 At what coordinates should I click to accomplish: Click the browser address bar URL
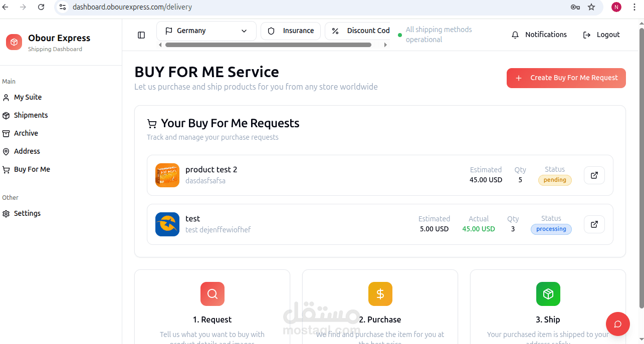pos(133,7)
